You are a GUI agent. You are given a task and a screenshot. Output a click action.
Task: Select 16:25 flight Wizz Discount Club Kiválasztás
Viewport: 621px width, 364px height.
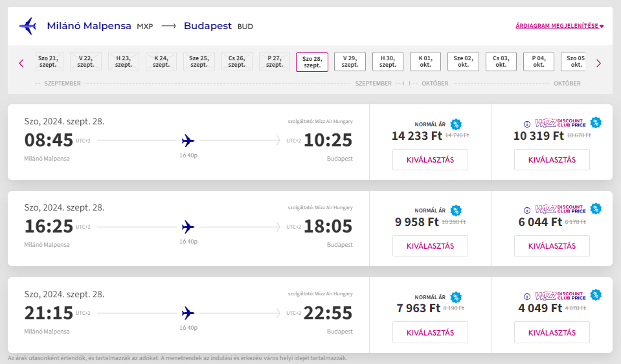tap(552, 246)
